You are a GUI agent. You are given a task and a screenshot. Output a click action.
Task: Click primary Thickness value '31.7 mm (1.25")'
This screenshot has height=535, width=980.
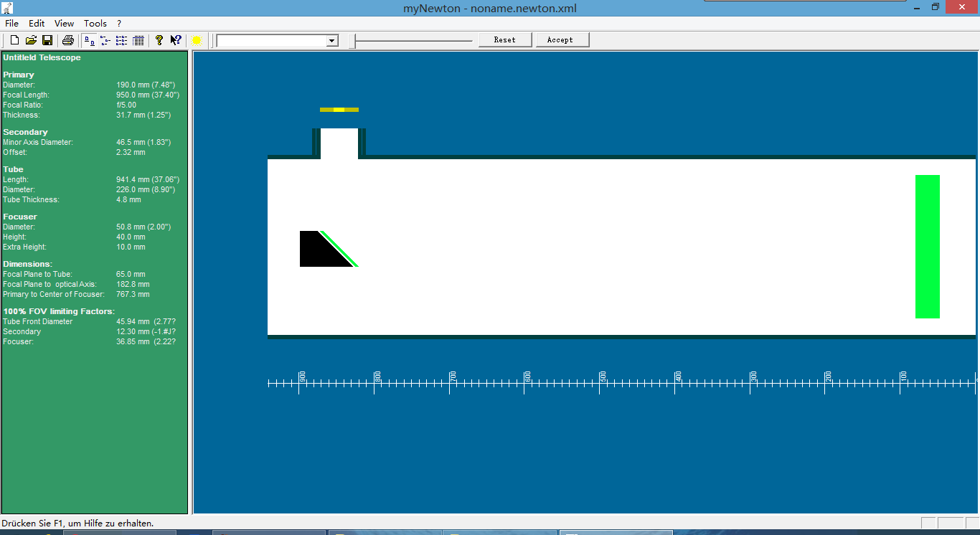click(x=143, y=115)
